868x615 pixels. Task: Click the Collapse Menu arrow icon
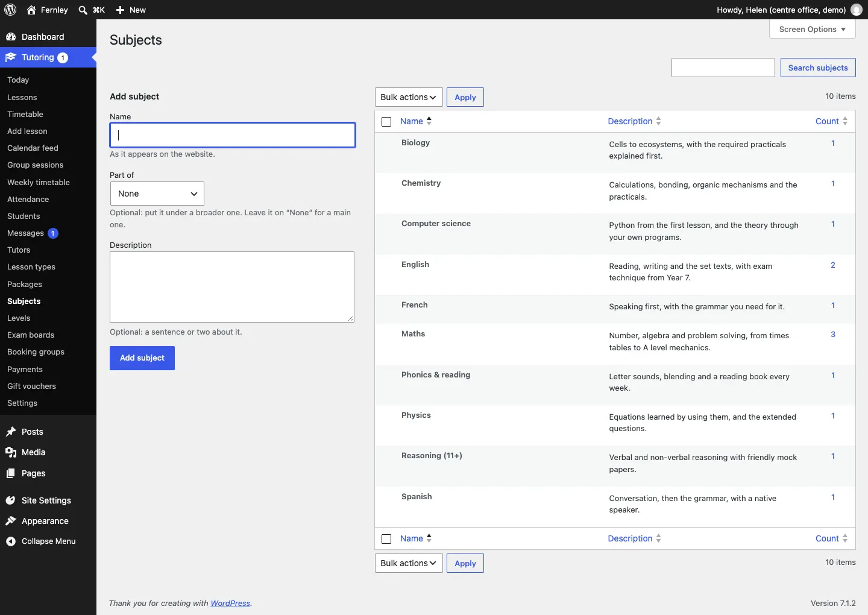[x=11, y=541]
